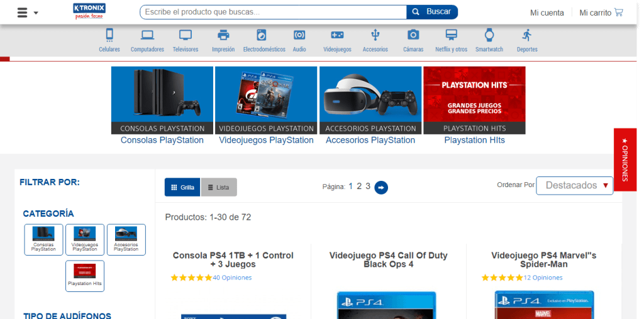Screen dimensions: 644x319
Task: Click star rating of Consola PS4 1TB
Action: point(191,278)
